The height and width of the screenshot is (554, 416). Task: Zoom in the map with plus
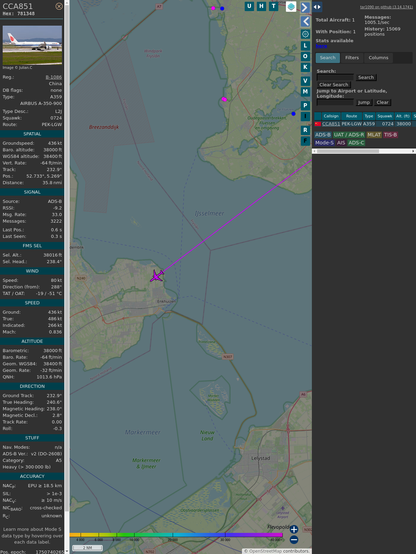[294, 529]
